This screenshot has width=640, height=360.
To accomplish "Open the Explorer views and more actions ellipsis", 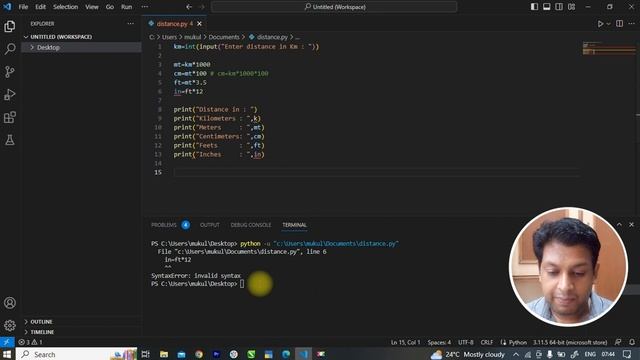I will (x=130, y=24).
